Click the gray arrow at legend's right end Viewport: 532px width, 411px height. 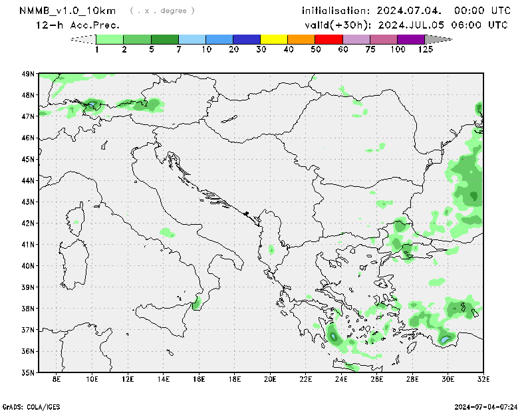pos(438,39)
